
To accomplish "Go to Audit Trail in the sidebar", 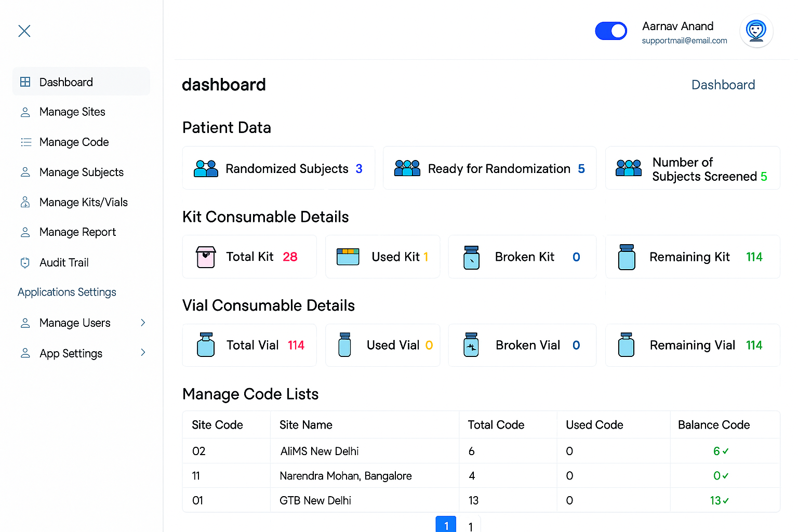I will point(64,263).
